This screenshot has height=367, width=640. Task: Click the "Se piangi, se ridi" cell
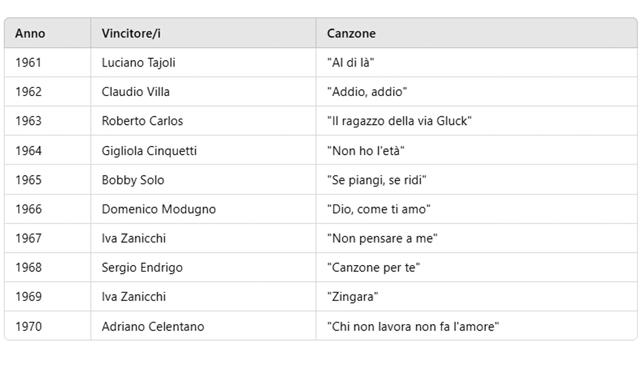pos(476,180)
